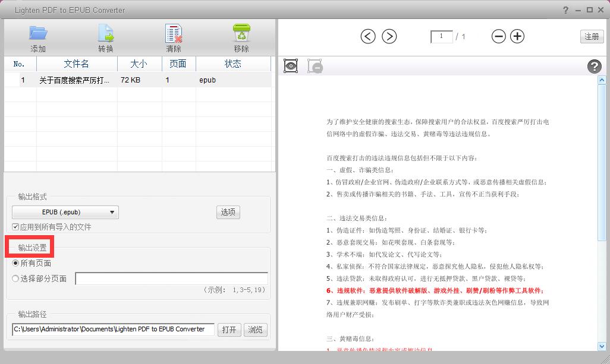Select the 所有页面 radio button
610x364 pixels.
[16, 263]
